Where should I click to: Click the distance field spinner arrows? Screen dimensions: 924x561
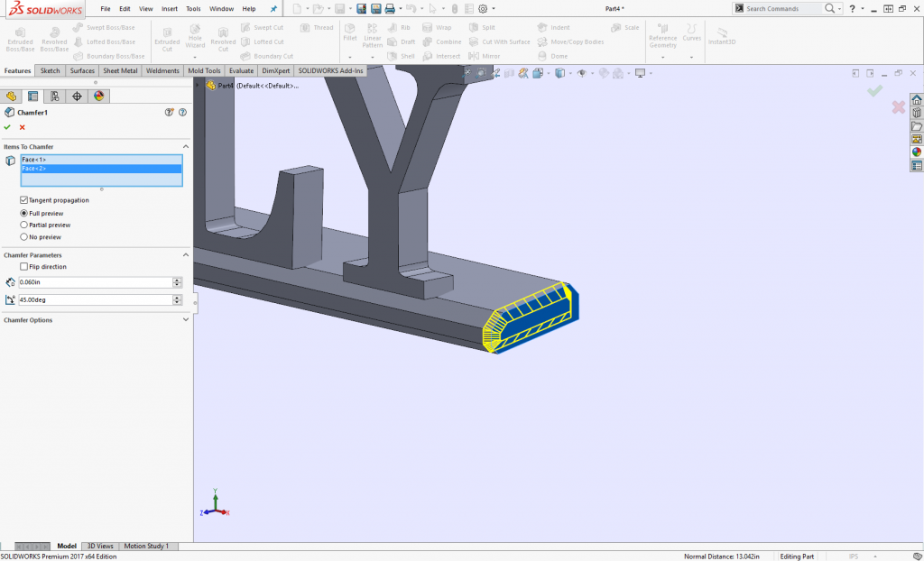pyautogui.click(x=177, y=282)
